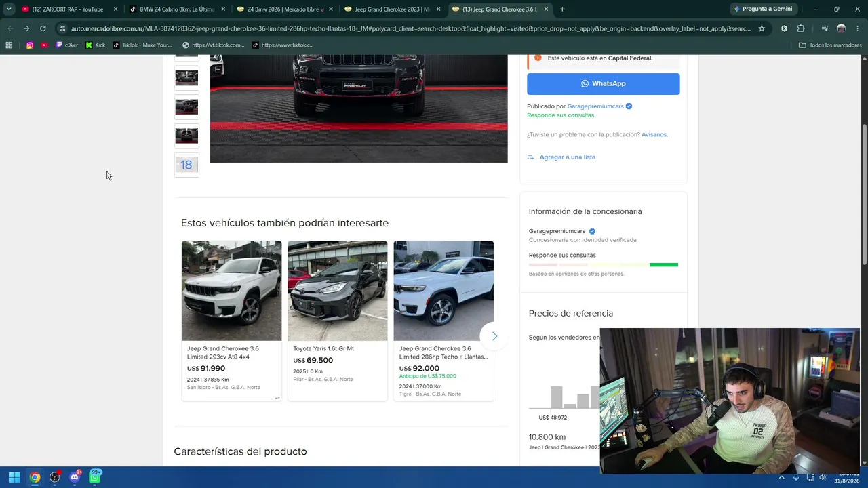Open Google Chrome from the taskbar

tap(35, 477)
